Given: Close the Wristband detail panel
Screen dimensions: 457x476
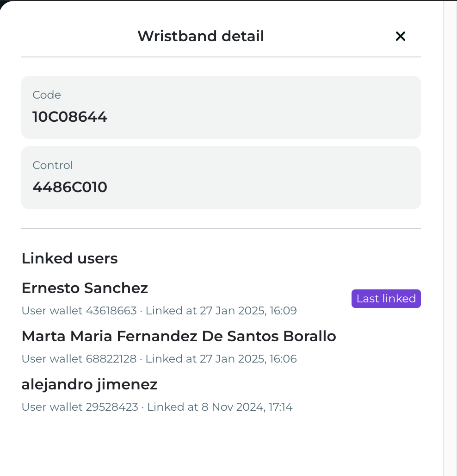Looking at the screenshot, I should 400,36.
